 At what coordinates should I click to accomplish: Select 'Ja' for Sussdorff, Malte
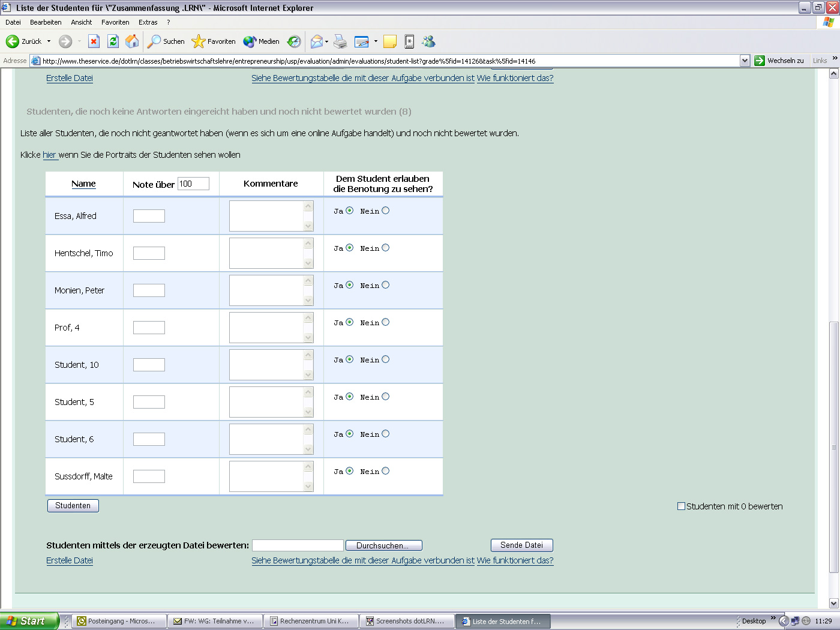(x=350, y=471)
